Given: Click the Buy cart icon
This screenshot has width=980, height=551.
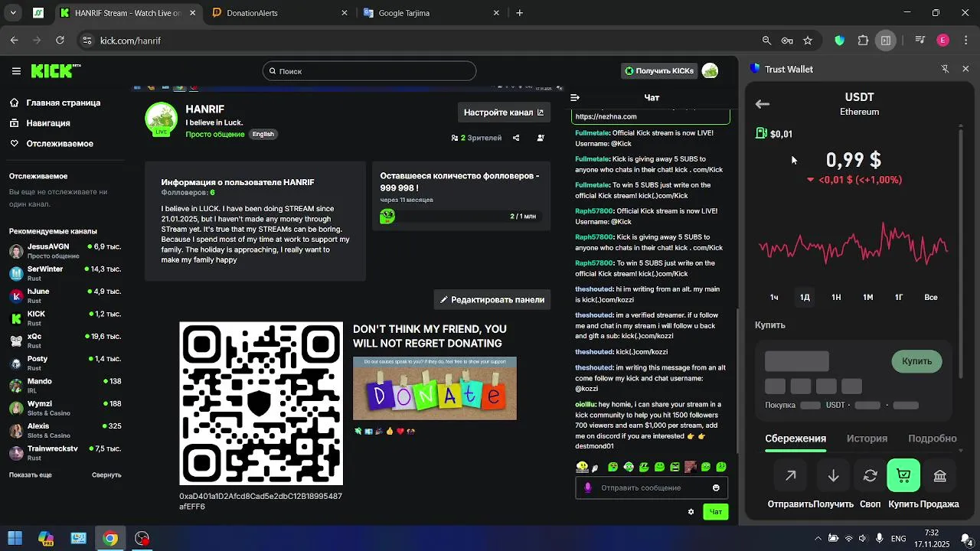Looking at the screenshot, I should (903, 476).
